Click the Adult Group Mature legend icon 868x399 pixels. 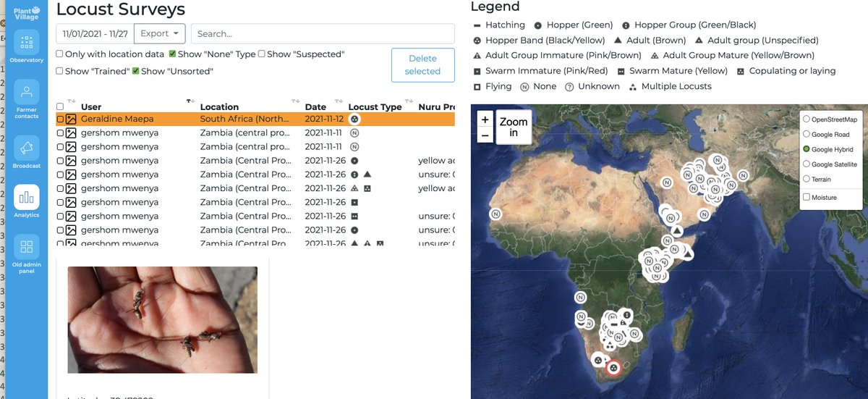tap(655, 56)
